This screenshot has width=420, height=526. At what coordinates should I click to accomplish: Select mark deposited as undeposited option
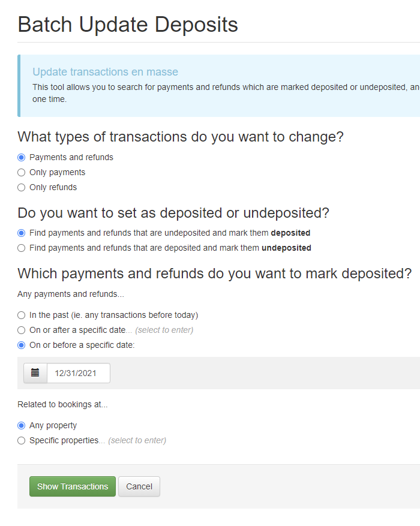22,248
